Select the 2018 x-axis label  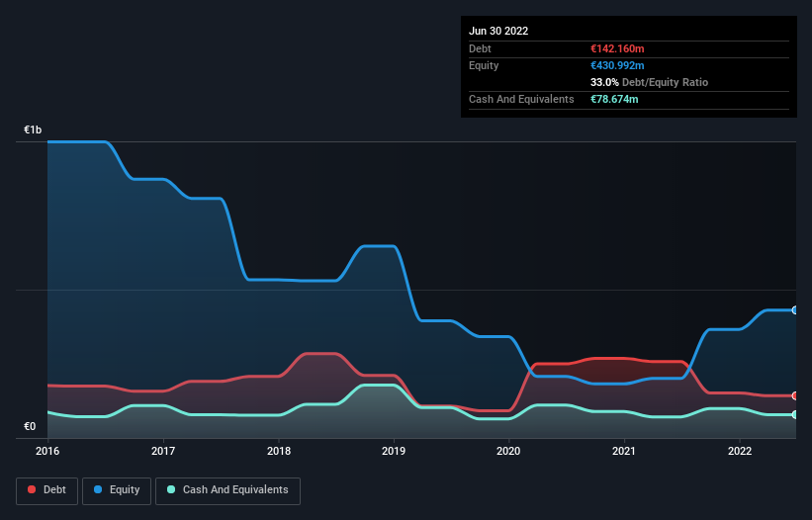coord(279,451)
